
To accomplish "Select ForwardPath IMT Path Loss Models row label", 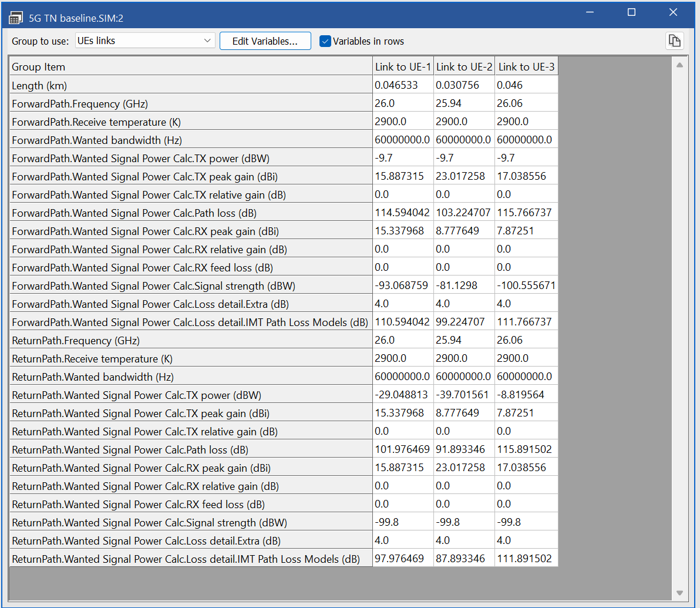I will point(191,323).
